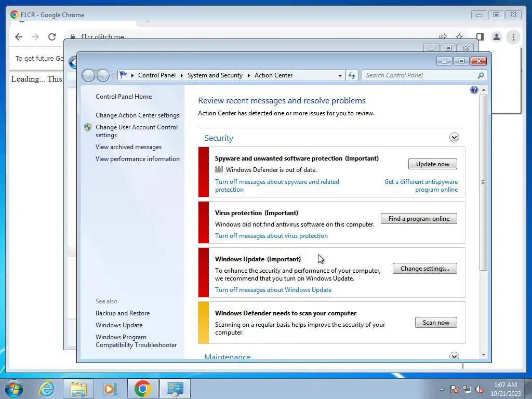Click Find a program online button
Screen dimensions: 532x399
(419, 219)
